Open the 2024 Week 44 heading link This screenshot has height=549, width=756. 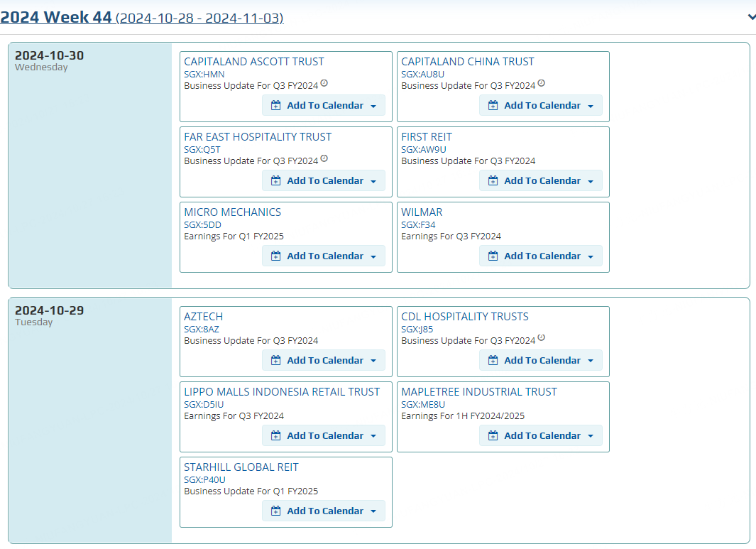pos(142,17)
